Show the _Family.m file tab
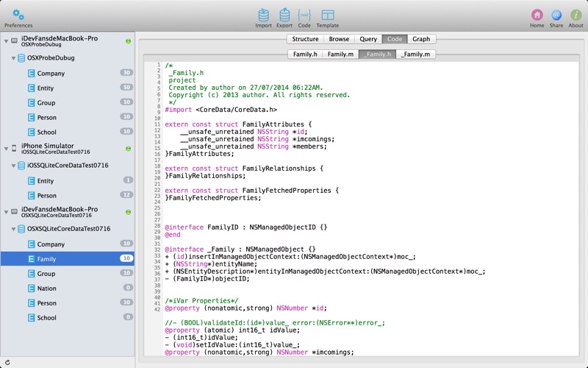588x368 pixels. point(415,54)
